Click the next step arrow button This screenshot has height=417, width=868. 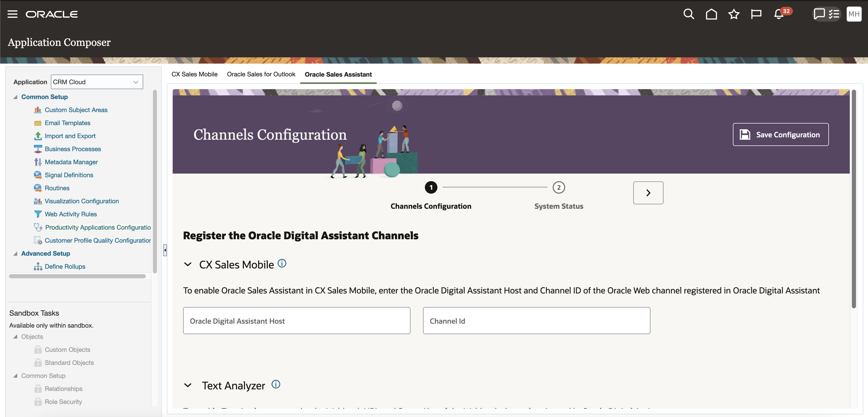pos(648,193)
